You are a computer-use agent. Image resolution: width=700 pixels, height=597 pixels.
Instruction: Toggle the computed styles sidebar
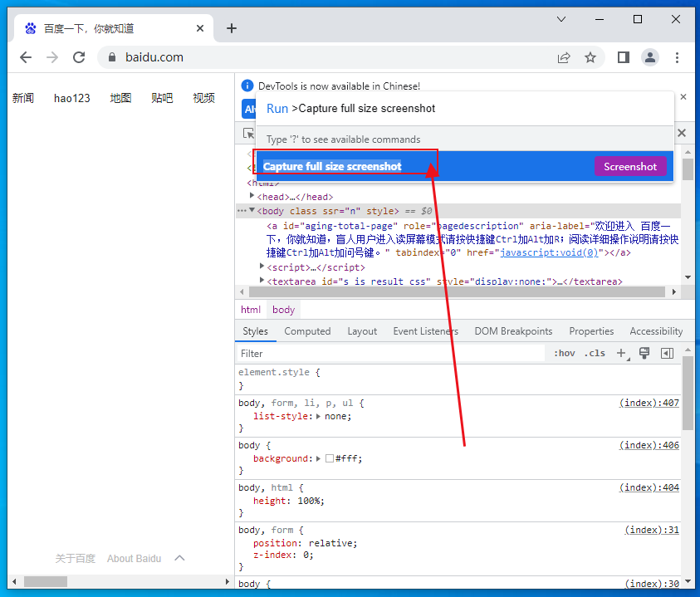coord(667,353)
